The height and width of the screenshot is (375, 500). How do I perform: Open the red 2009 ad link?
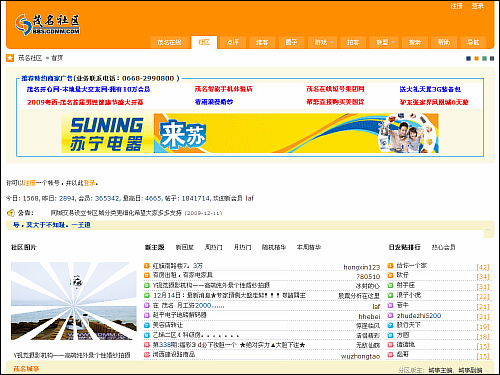[x=85, y=102]
